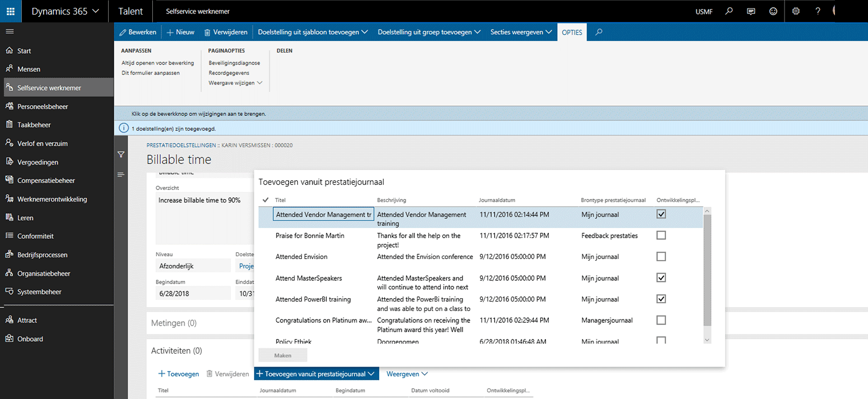The width and height of the screenshot is (868, 399).
Task: Check the Congratulations on Platinum award checkbox
Action: [x=661, y=320]
